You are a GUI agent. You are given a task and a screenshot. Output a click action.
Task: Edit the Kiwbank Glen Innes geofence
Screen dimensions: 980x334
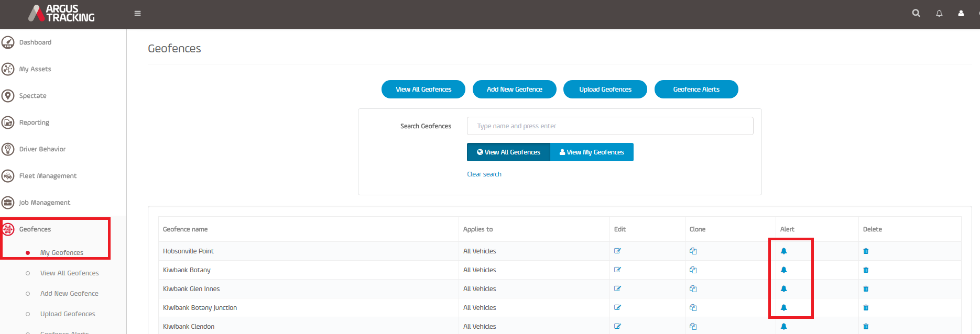coord(618,289)
